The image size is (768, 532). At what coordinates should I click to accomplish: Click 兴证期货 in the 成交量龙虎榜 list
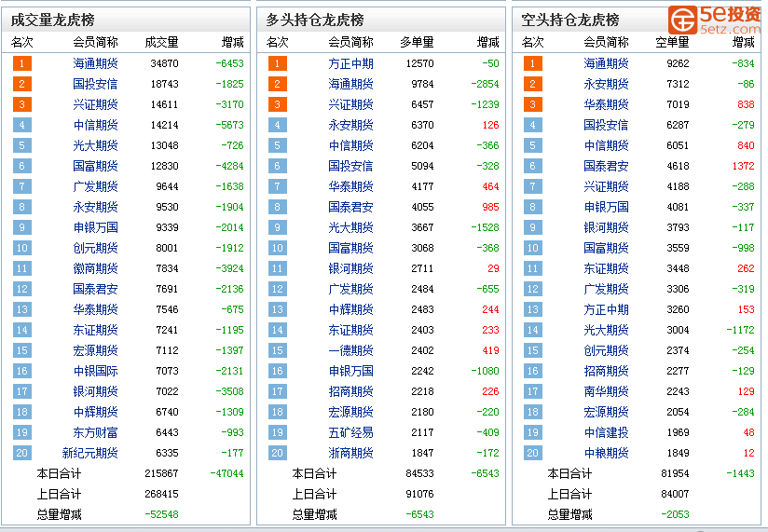(95, 104)
